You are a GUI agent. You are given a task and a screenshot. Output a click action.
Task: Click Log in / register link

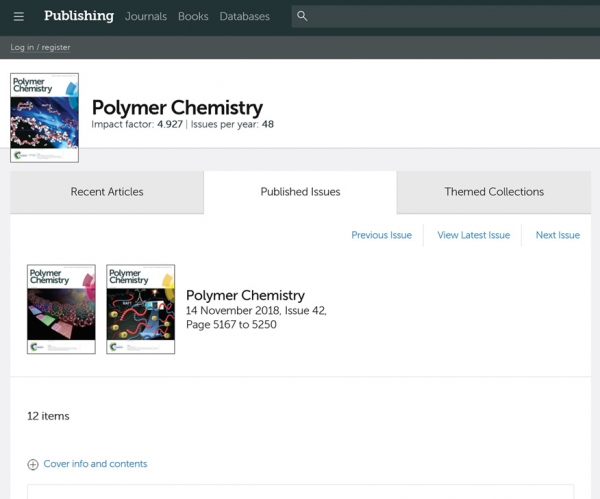click(40, 47)
